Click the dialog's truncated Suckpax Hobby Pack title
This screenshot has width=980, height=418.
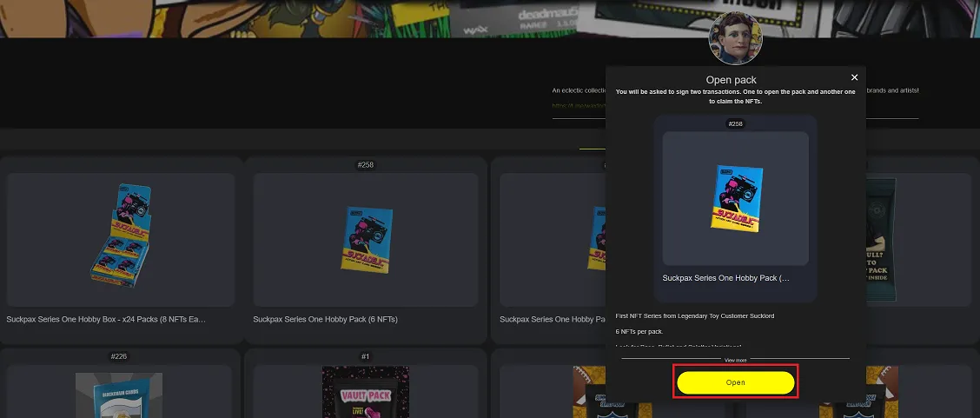(725, 278)
